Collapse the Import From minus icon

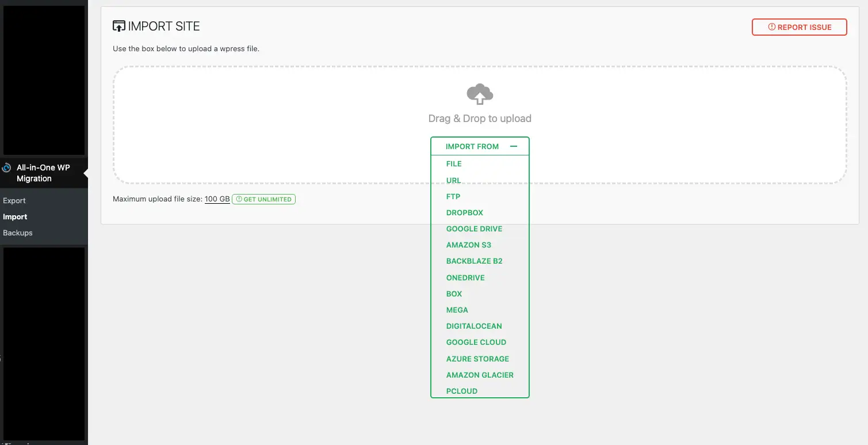[514, 146]
